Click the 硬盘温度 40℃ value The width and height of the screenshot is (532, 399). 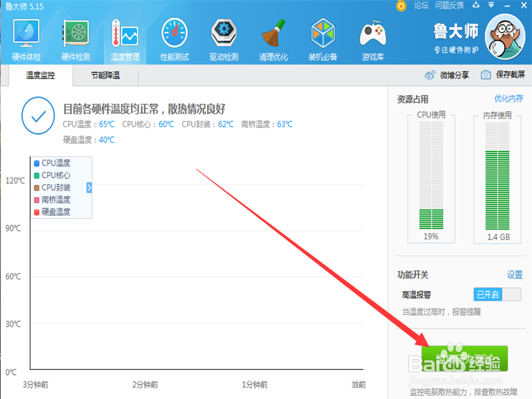pos(106,140)
